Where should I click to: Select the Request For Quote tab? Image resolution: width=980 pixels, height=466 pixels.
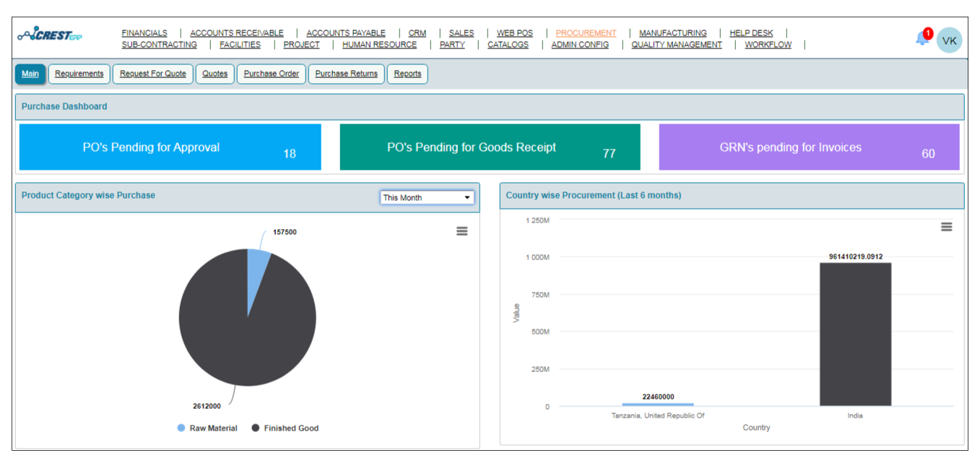point(152,74)
